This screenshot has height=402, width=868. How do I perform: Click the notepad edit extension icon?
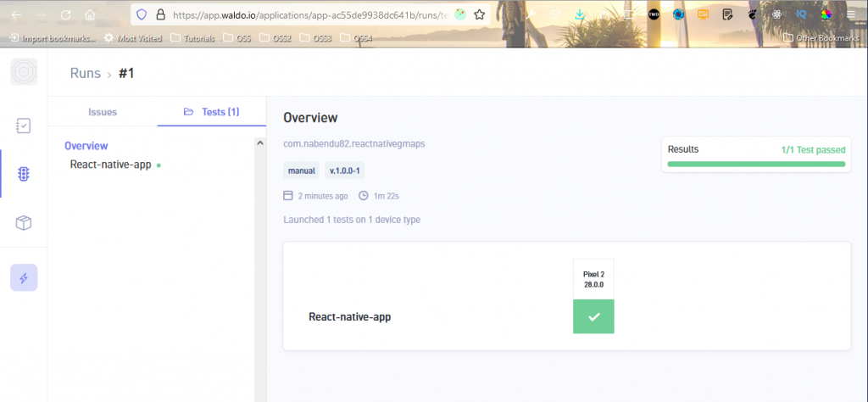tap(727, 15)
